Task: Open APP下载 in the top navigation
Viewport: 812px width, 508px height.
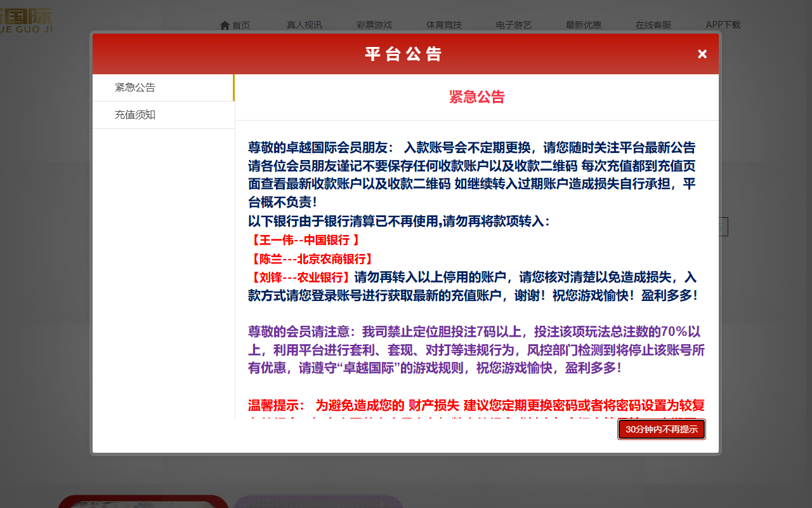Action: [723, 25]
